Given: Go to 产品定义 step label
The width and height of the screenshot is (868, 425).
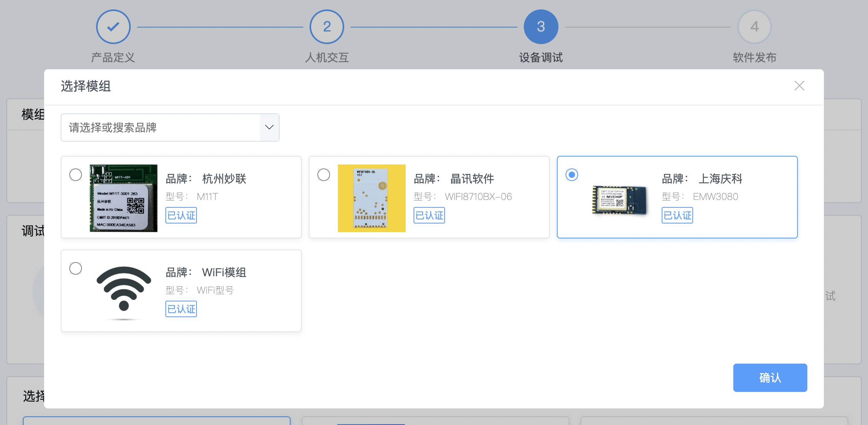Looking at the screenshot, I should tap(113, 58).
